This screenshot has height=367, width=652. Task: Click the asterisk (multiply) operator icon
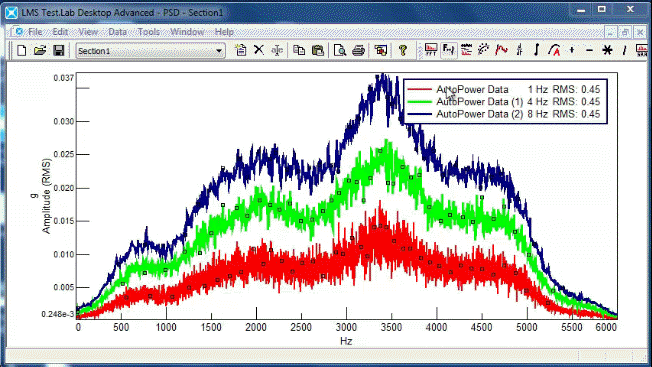(x=607, y=50)
